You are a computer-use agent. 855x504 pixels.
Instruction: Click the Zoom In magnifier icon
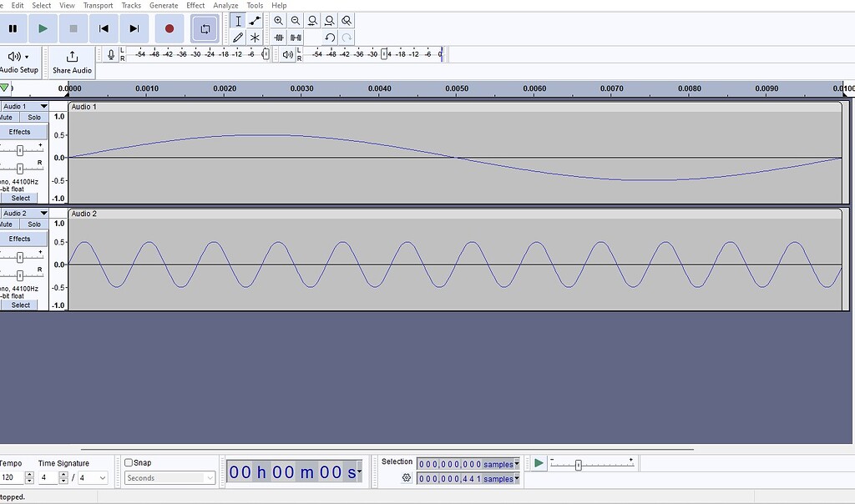pyautogui.click(x=278, y=20)
